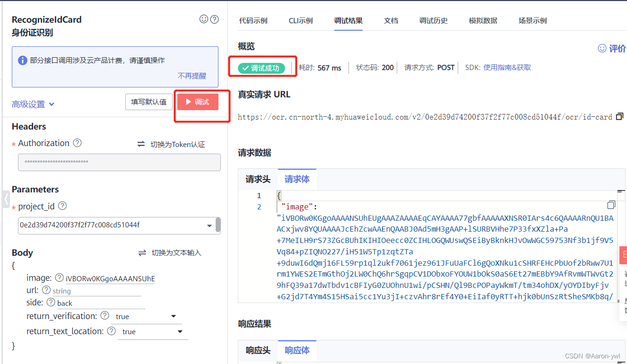Click the red 调试 button
627x364 pixels.
tap(198, 102)
